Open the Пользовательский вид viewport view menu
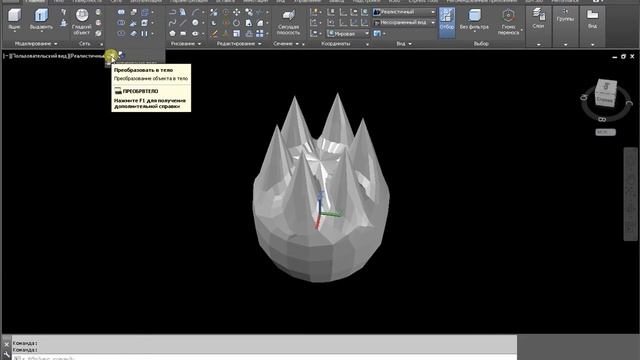The image size is (640, 360). click(x=39, y=56)
